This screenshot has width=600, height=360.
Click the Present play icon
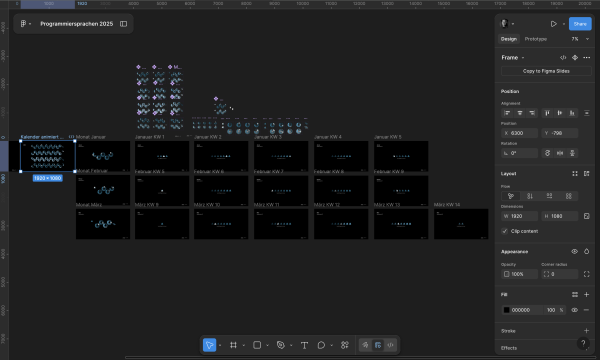(x=554, y=24)
